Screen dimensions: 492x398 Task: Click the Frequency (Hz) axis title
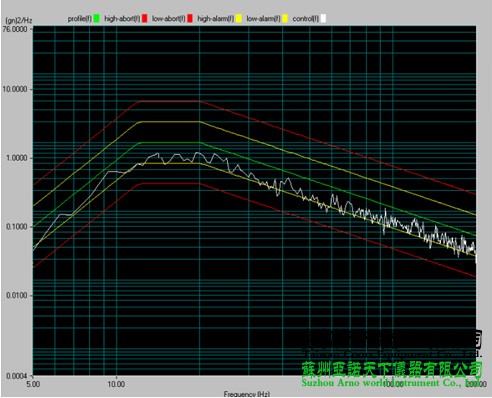(247, 394)
